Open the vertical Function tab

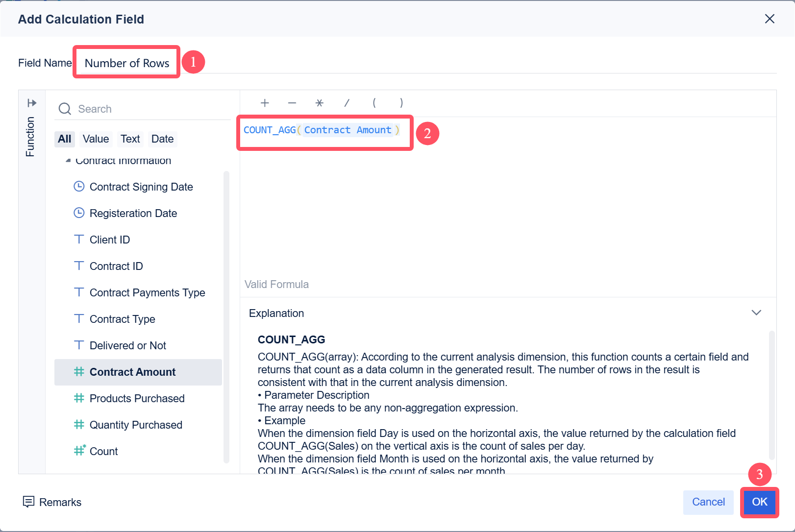tap(30, 137)
